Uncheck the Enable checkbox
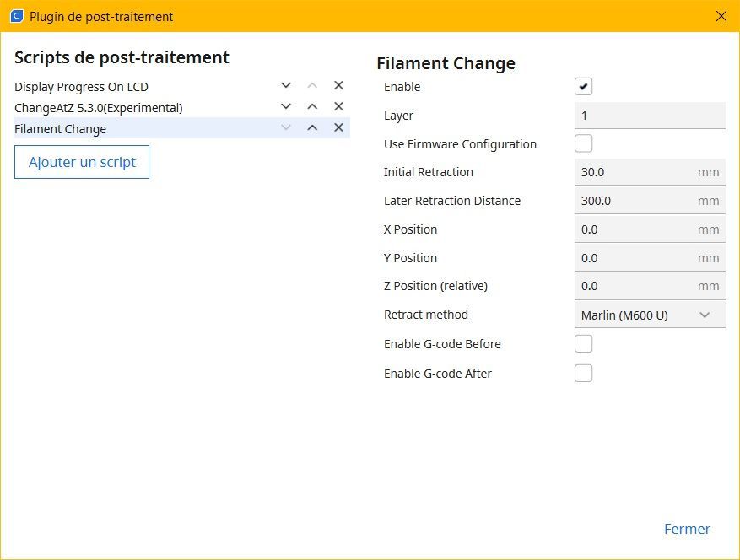740x560 pixels. click(x=583, y=87)
